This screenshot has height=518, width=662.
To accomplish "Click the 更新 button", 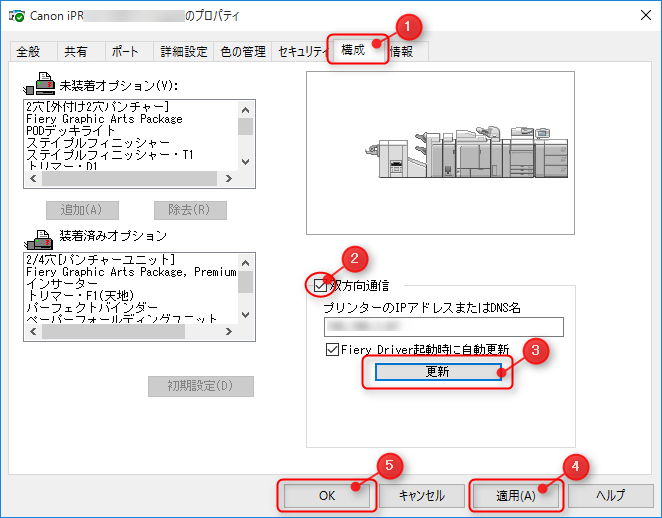I will pos(438,372).
